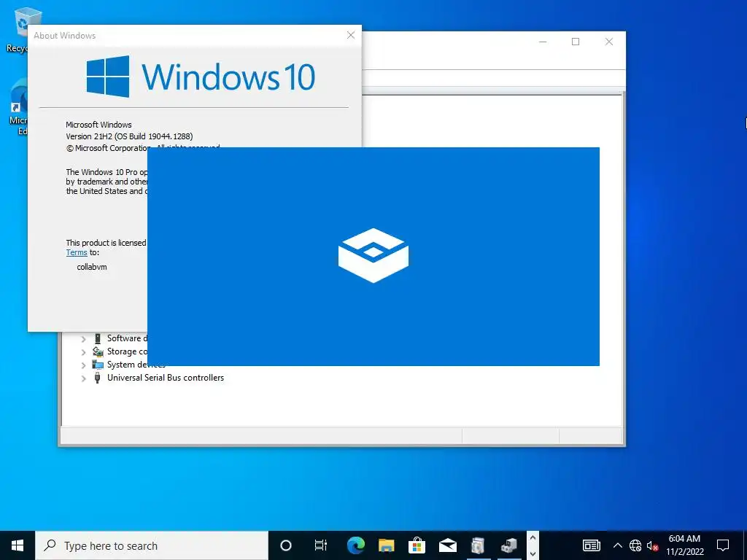
Task: Select the System devices icon
Action: (98, 365)
